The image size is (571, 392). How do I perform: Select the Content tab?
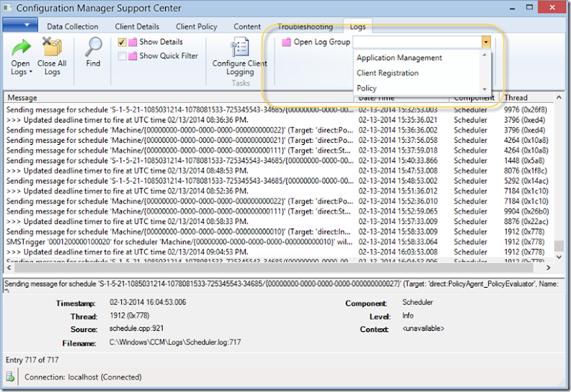[247, 26]
